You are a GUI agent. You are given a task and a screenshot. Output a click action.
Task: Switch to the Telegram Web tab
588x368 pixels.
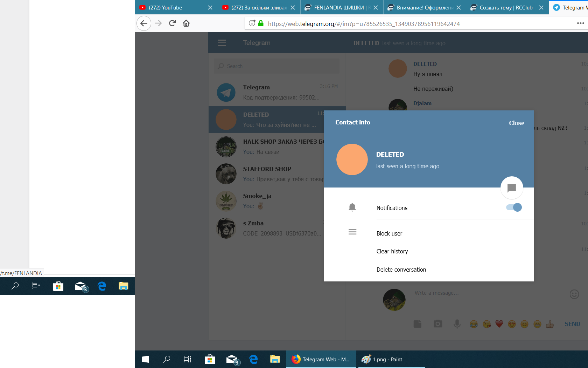click(569, 7)
